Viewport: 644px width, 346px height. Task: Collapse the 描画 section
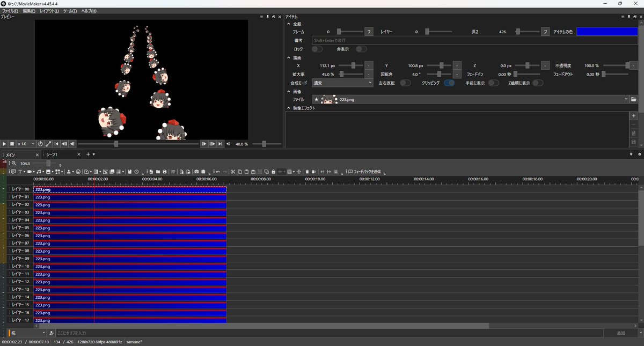coord(289,57)
